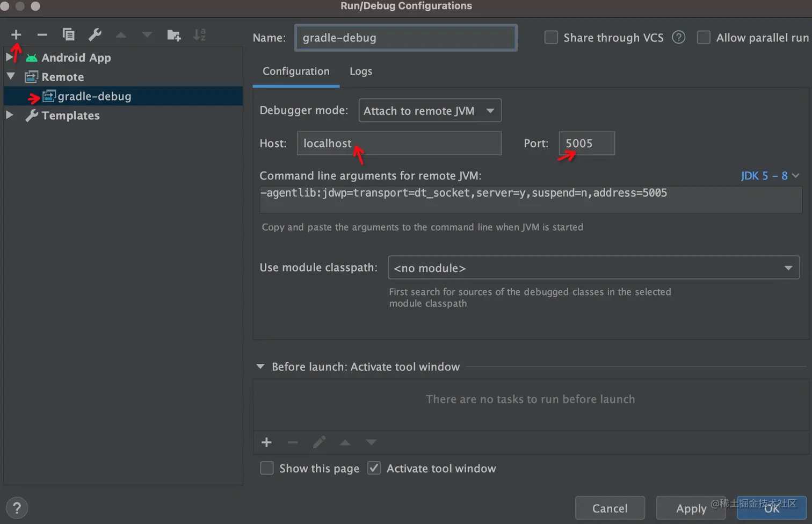Select the gradle-debug tree item
The image size is (812, 524).
tap(123, 96)
